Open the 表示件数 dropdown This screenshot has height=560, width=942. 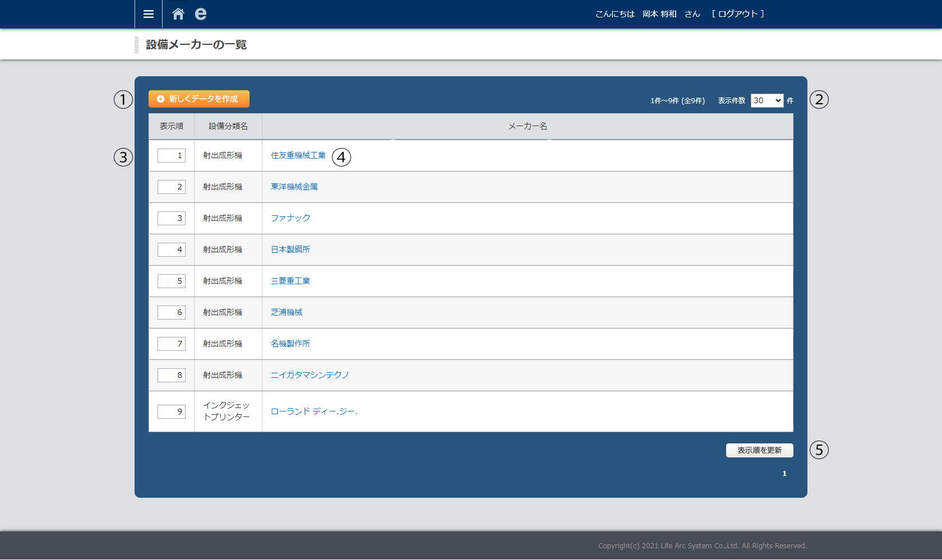(x=766, y=101)
